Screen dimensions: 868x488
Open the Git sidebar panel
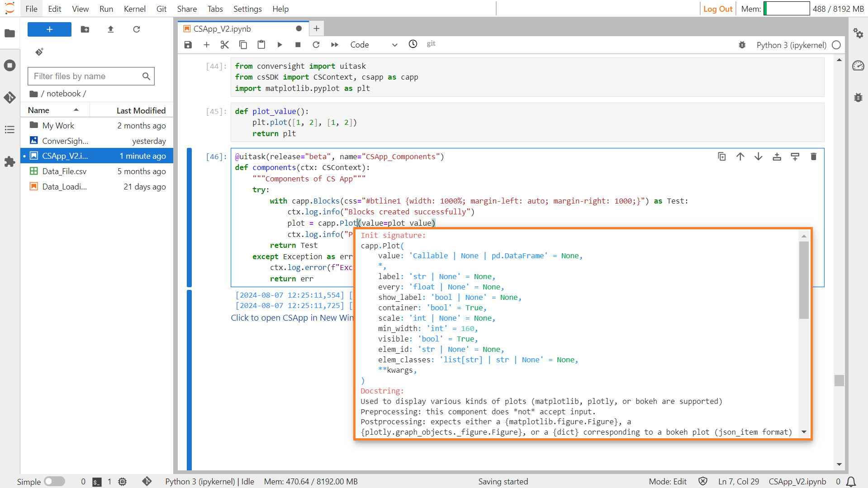9,97
